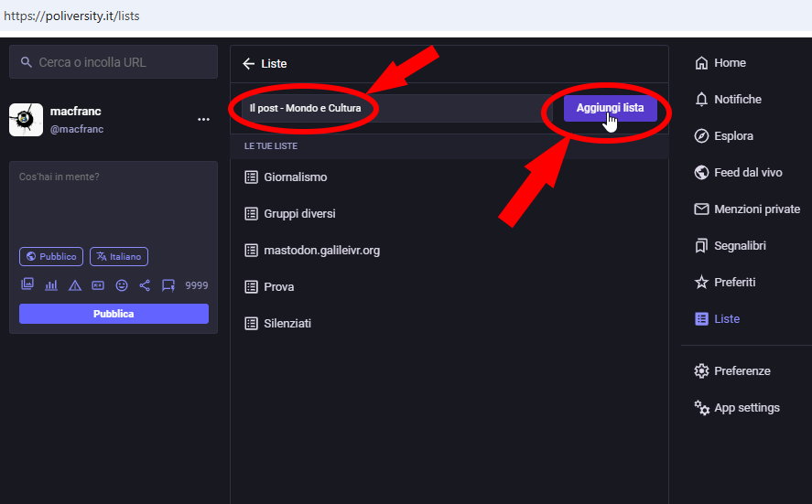Open Esplora from the navigation menu
The width and height of the screenshot is (812, 504).
pos(724,136)
